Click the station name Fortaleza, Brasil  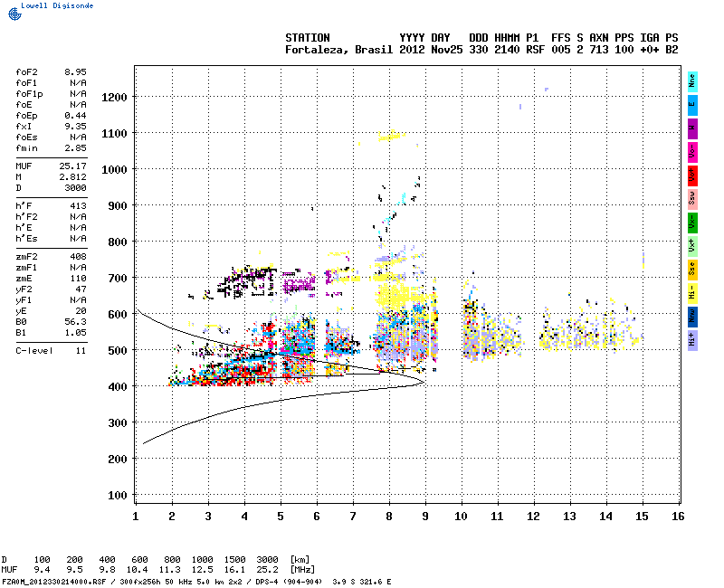click(338, 50)
